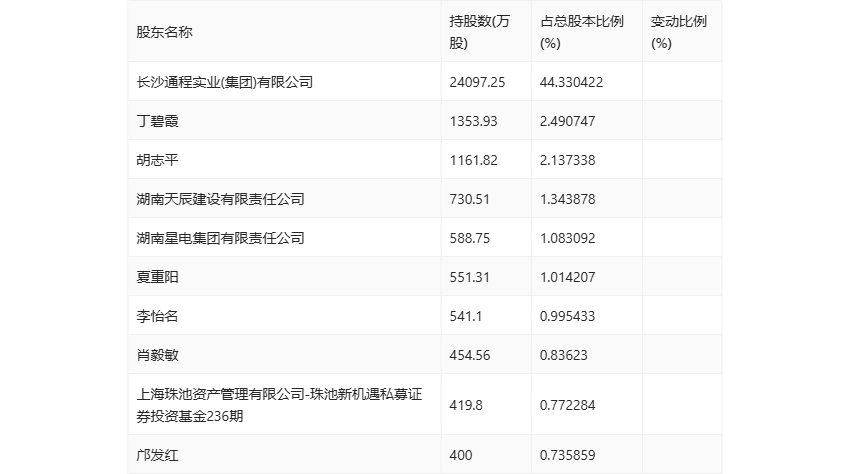Select shareholder 肖毅敏
The height and width of the screenshot is (474, 850).
(157, 355)
